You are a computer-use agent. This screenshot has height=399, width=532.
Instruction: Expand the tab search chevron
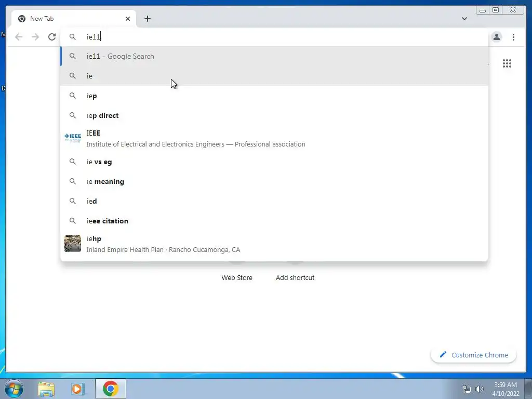point(464,19)
